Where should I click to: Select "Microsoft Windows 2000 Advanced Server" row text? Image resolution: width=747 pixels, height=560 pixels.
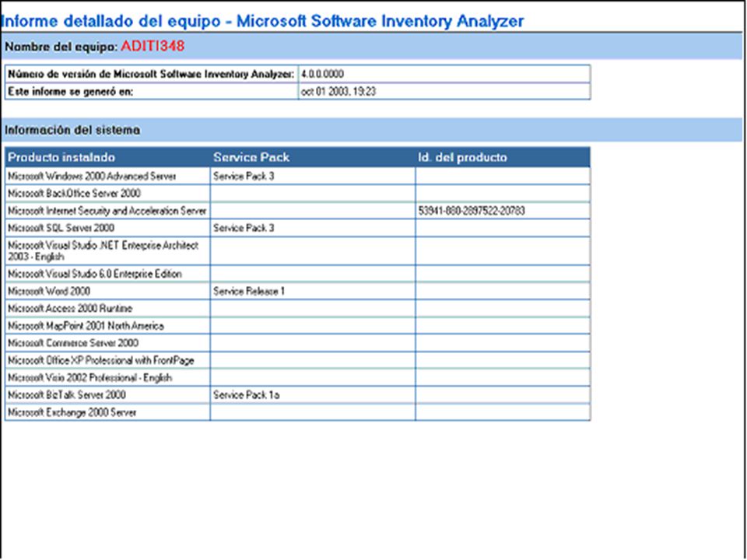(92, 177)
